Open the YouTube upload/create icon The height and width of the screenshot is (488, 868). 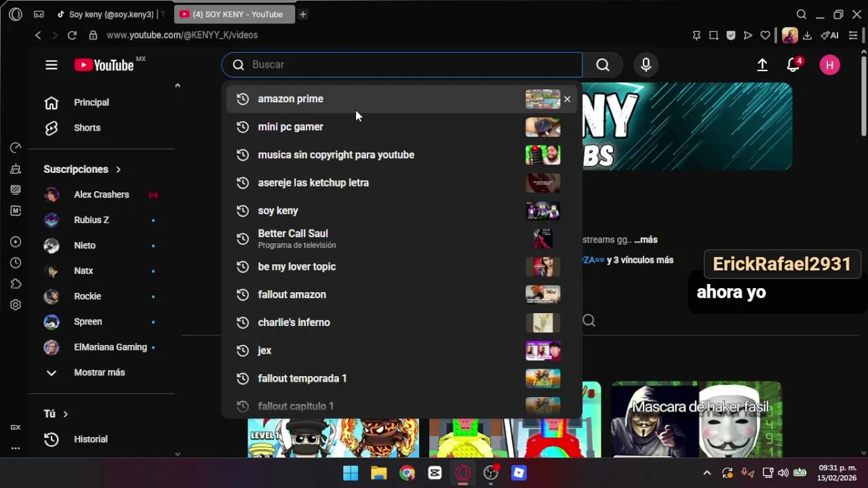[x=762, y=65]
